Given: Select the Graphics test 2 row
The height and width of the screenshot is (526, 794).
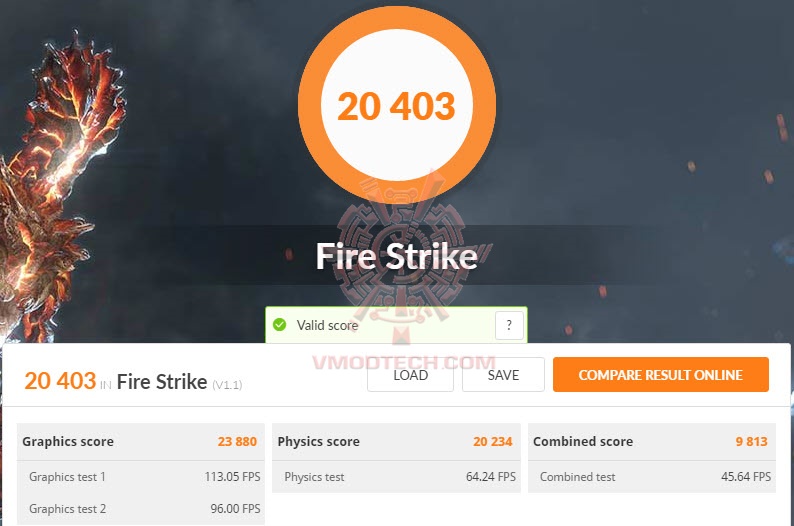Looking at the screenshot, I should point(141,508).
